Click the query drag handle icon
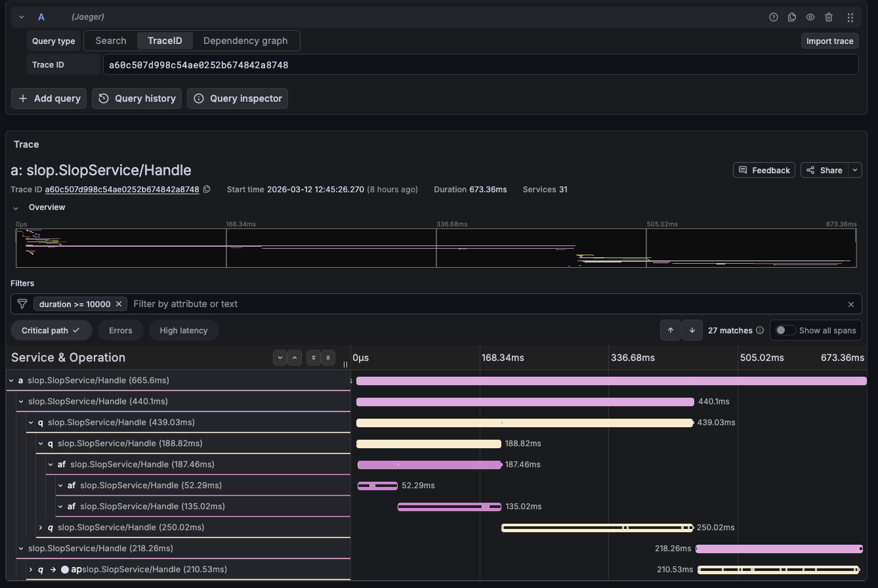878x588 pixels. 850,17
